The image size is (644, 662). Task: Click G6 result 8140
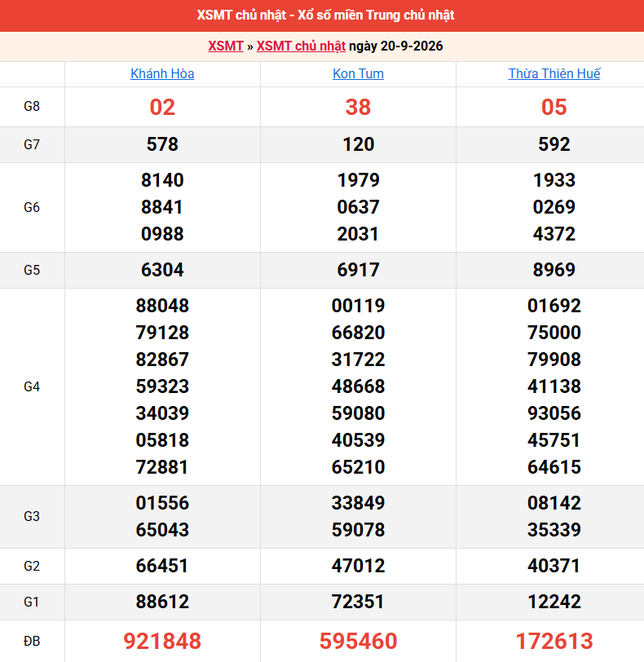point(162,180)
